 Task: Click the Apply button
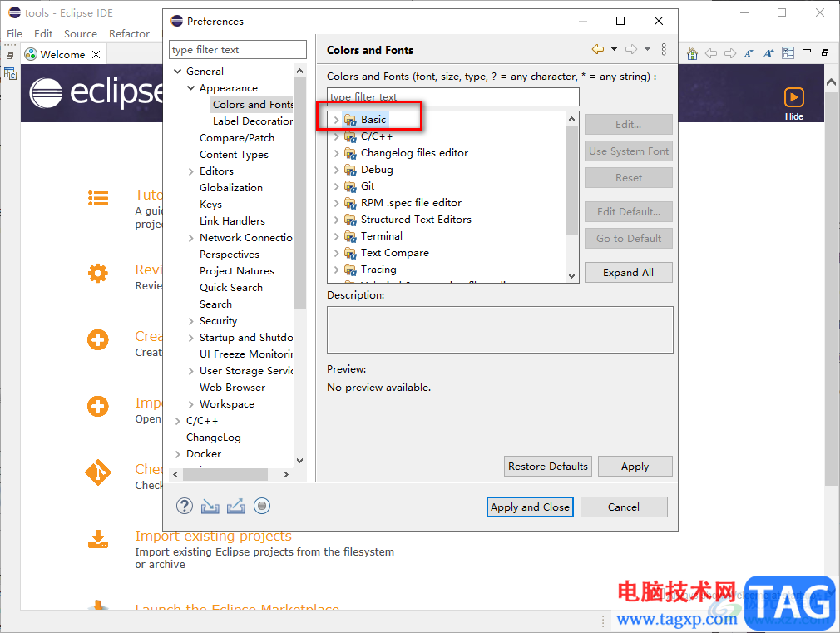click(x=635, y=467)
